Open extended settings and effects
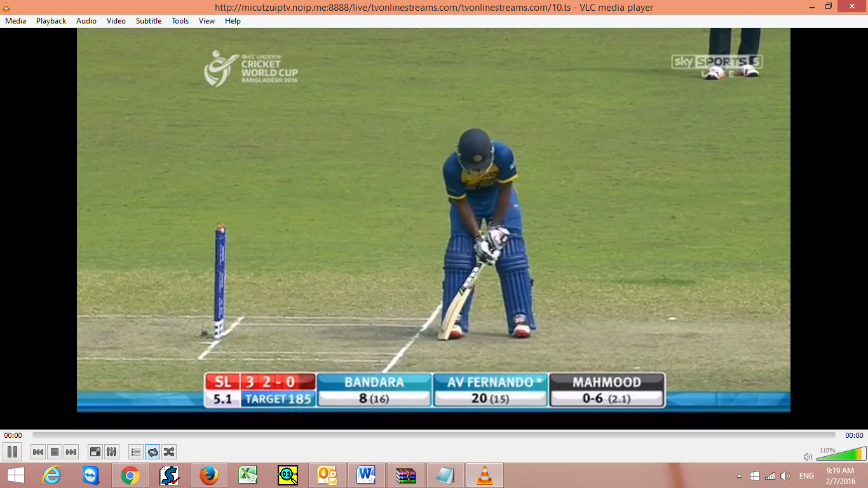Screen dimensions: 868x488 [111, 452]
